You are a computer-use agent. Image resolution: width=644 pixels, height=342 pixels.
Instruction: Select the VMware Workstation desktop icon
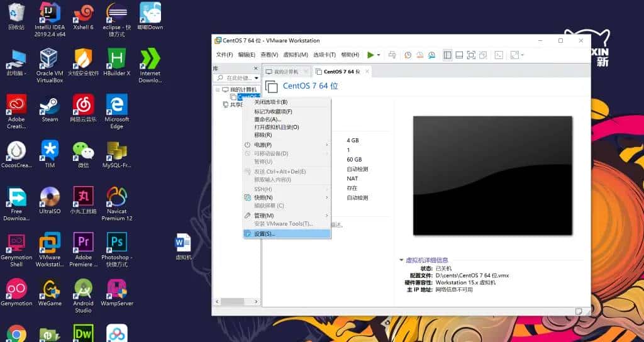[x=50, y=250]
